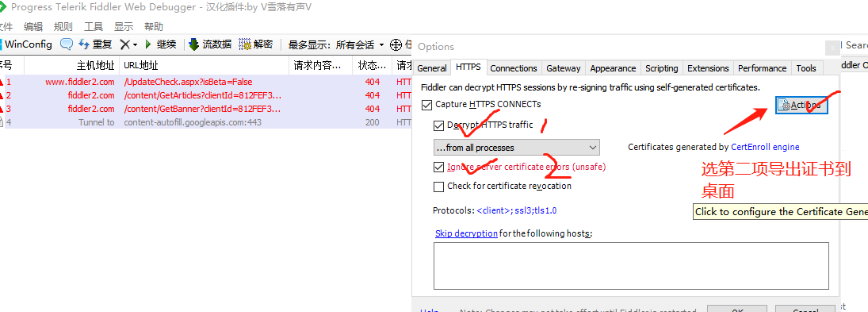Click the 流数据 stream down-arrow icon

193,44
